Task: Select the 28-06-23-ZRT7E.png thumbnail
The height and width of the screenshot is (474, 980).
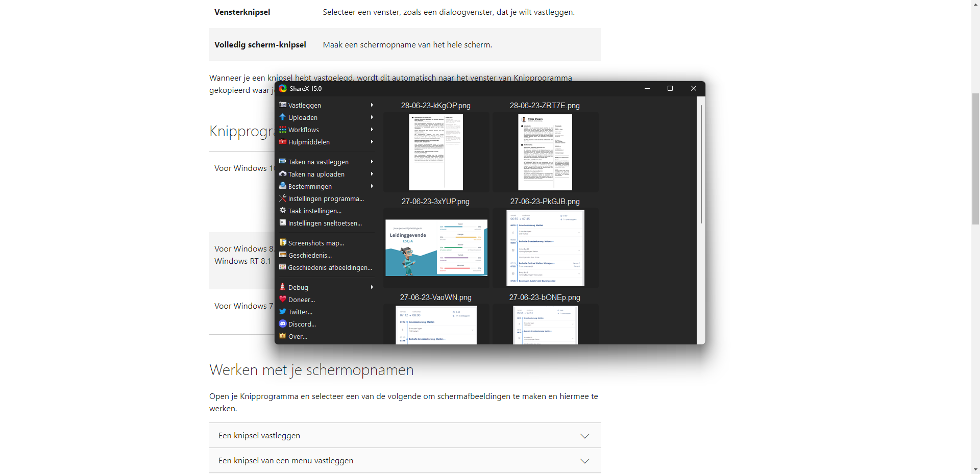Action: point(545,152)
